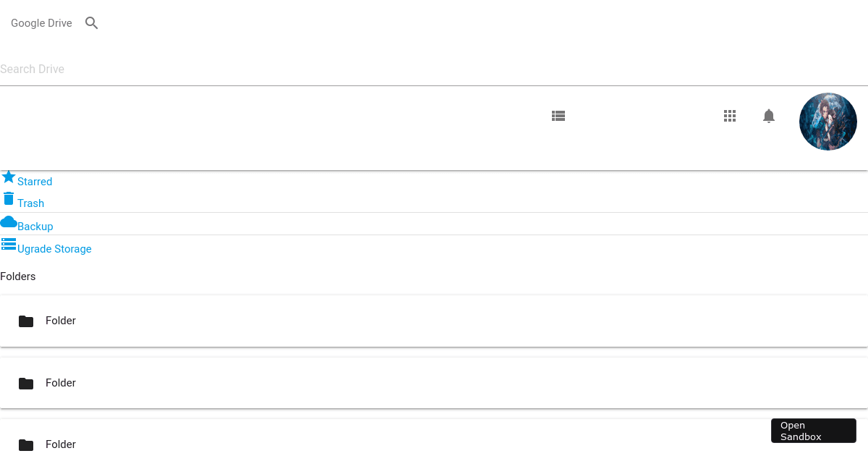This screenshot has width=868, height=456.
Task: Select the Google Drive title
Action: pyautogui.click(x=41, y=22)
